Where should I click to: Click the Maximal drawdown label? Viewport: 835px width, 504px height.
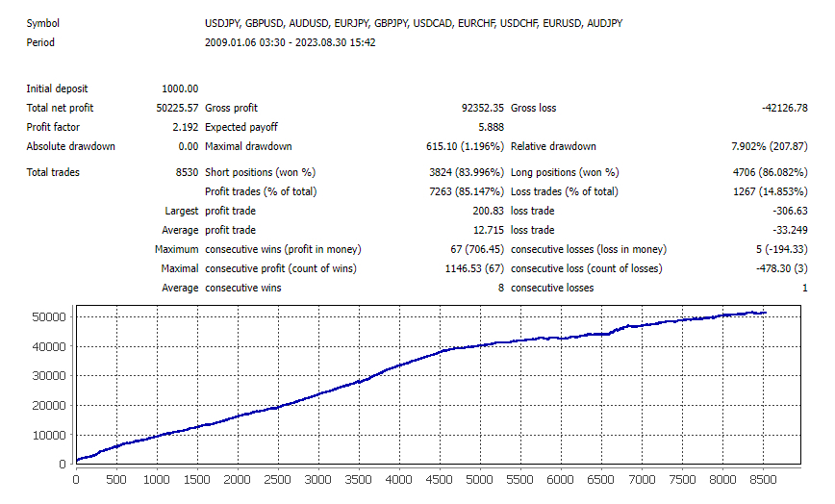click(248, 146)
